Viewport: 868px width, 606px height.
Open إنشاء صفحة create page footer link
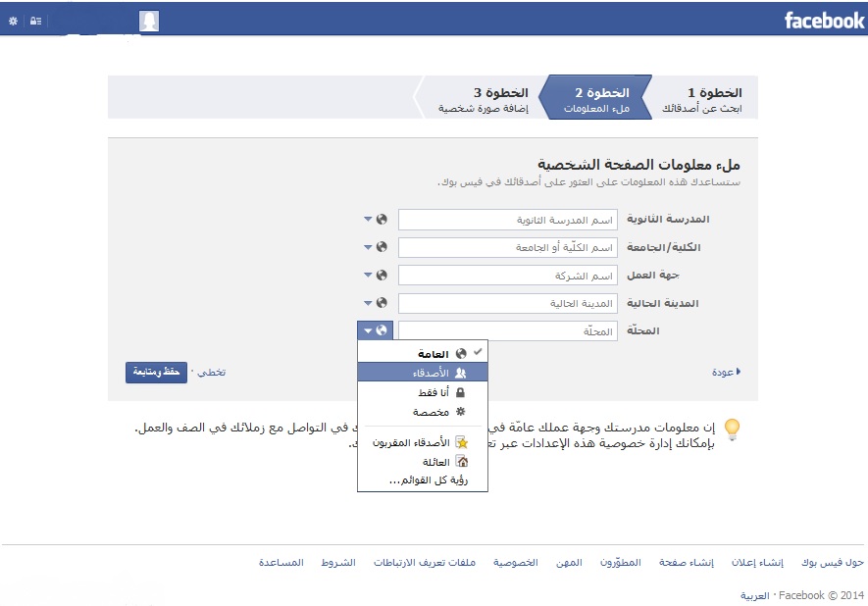coord(686,562)
